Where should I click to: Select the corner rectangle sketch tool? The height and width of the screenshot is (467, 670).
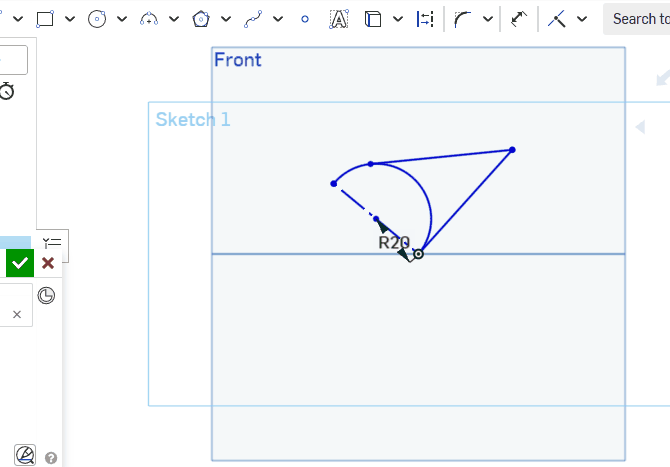point(45,19)
